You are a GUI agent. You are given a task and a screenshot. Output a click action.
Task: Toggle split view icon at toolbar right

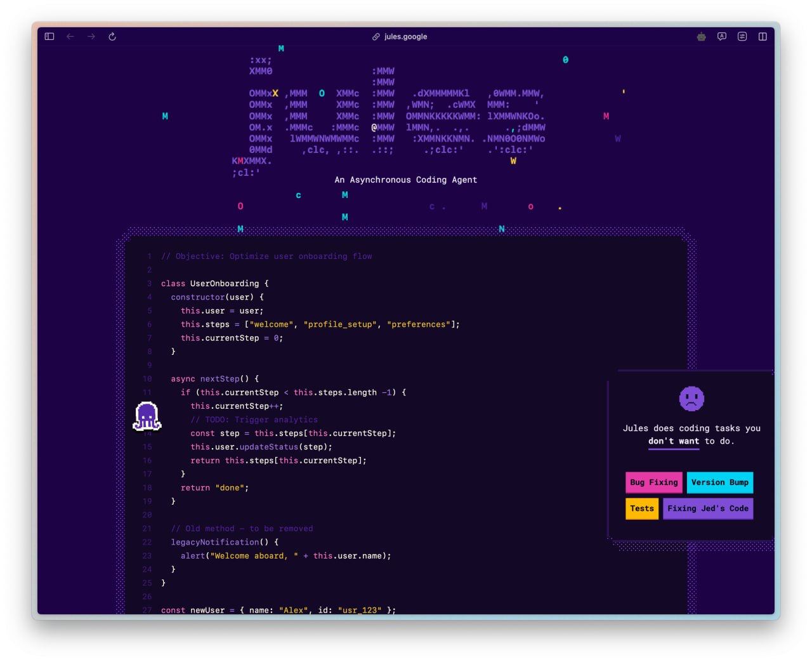(x=763, y=37)
